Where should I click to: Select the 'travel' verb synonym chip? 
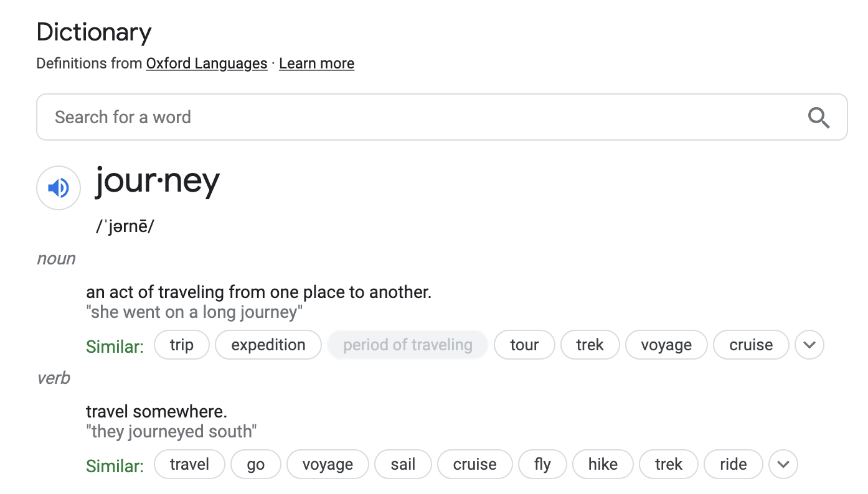(x=189, y=464)
